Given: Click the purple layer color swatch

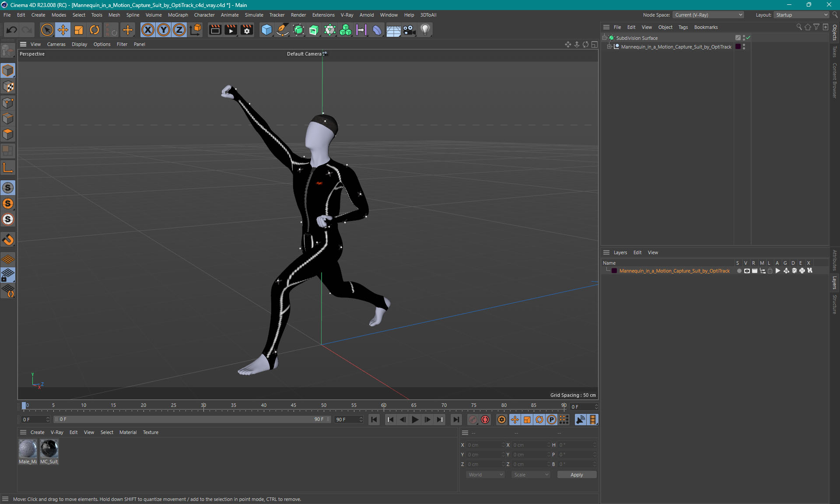Looking at the screenshot, I should (x=614, y=271).
